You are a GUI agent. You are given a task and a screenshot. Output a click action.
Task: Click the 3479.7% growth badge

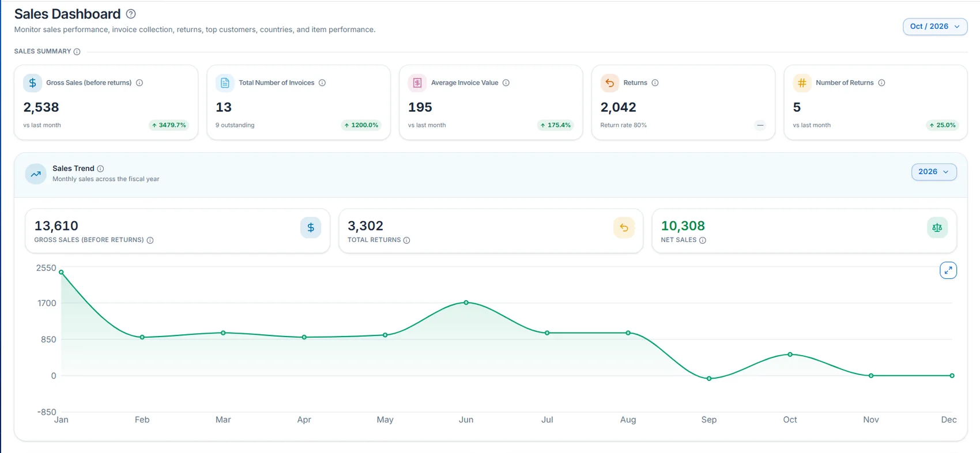point(169,125)
